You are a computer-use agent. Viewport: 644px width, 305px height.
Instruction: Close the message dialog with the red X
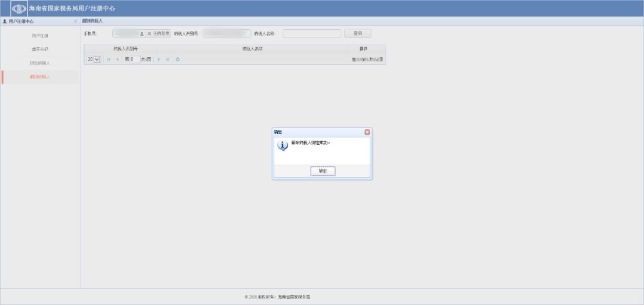click(x=367, y=132)
